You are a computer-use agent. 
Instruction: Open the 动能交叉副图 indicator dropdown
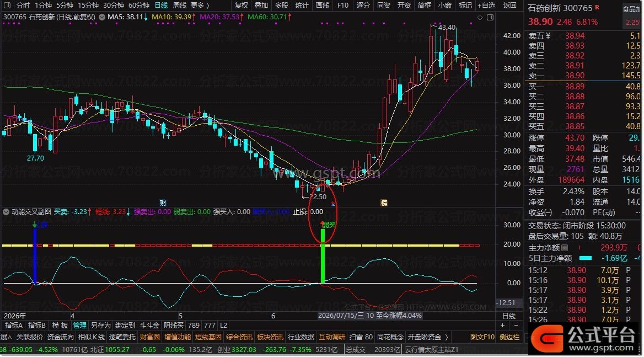tap(6, 212)
